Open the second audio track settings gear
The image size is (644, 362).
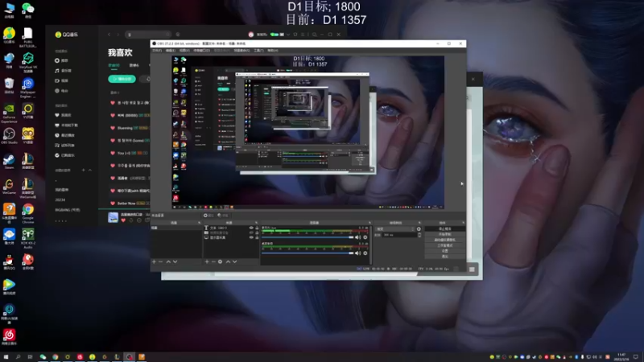365,253
